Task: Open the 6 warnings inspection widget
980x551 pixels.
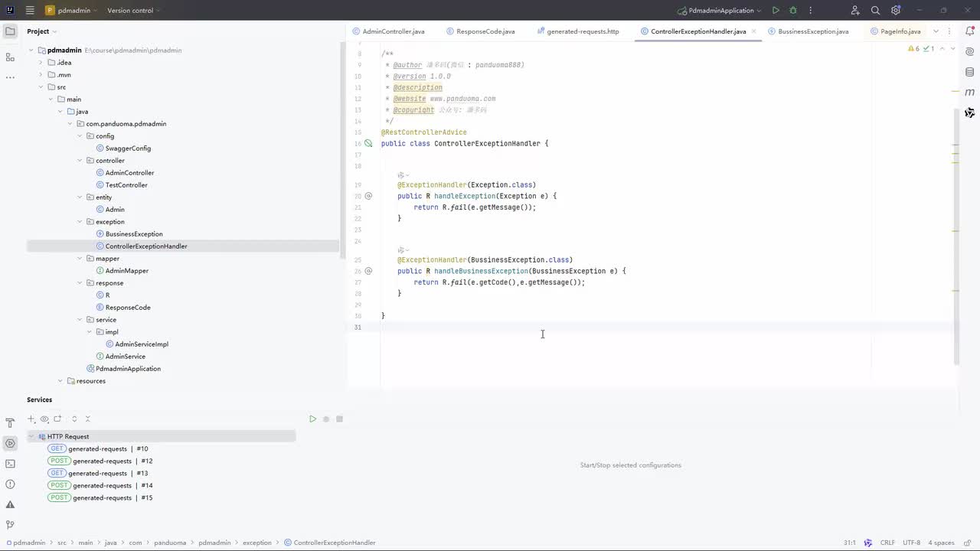Action: [x=913, y=48]
